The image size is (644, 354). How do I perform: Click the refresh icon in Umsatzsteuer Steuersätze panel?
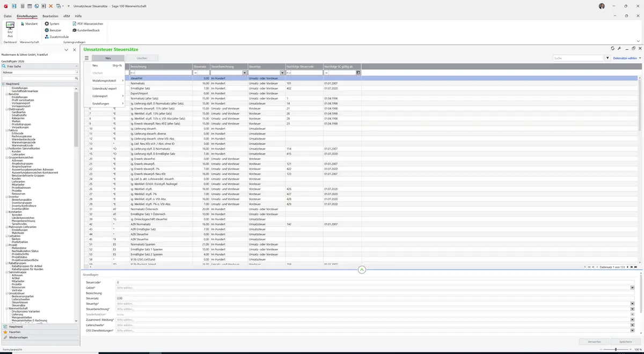(612, 48)
